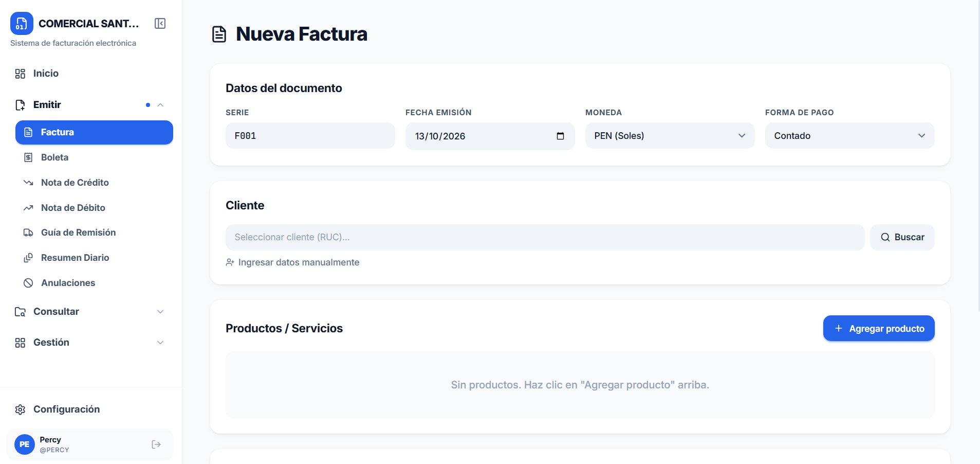Click the Emitir document-plus icon
Image resolution: width=980 pixels, height=464 pixels.
click(x=20, y=105)
